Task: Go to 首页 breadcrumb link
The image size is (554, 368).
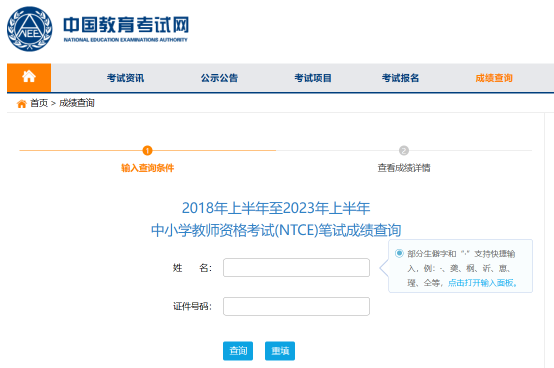Action: [x=39, y=103]
